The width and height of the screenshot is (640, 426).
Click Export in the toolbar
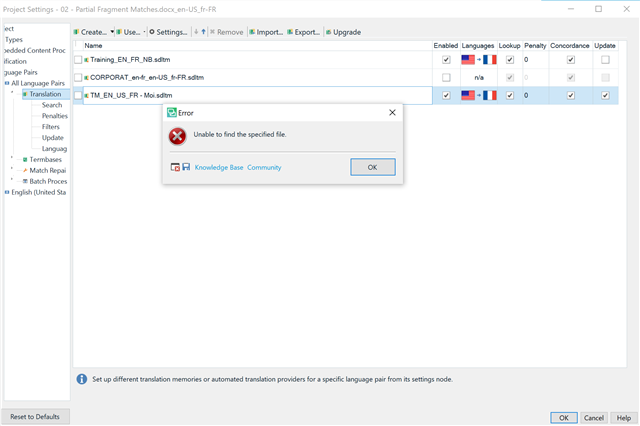coord(304,32)
